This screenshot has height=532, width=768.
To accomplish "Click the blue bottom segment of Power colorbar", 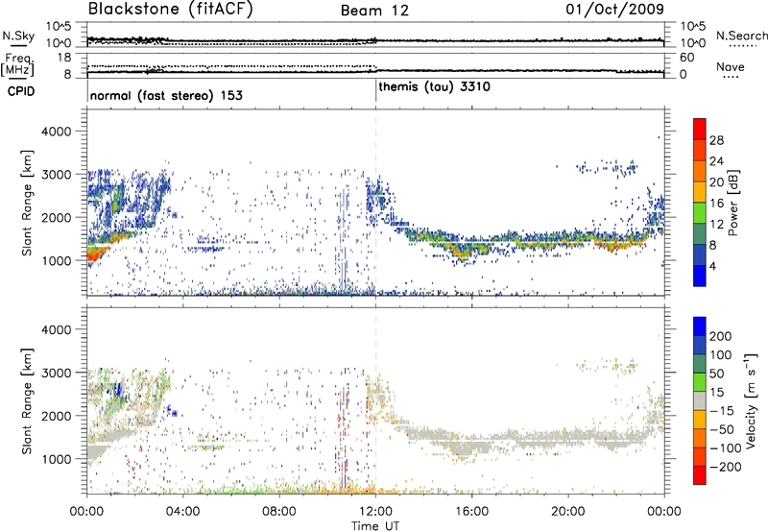I will (700, 276).
